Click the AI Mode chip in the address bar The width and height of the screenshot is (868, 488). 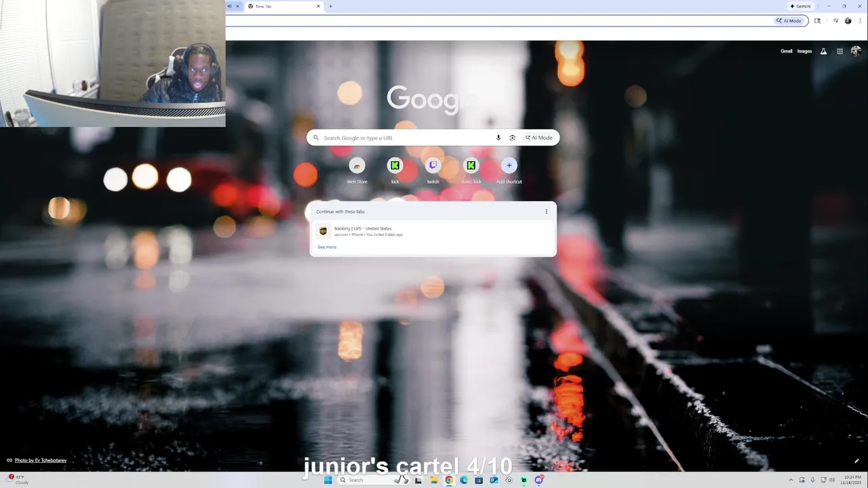(789, 21)
